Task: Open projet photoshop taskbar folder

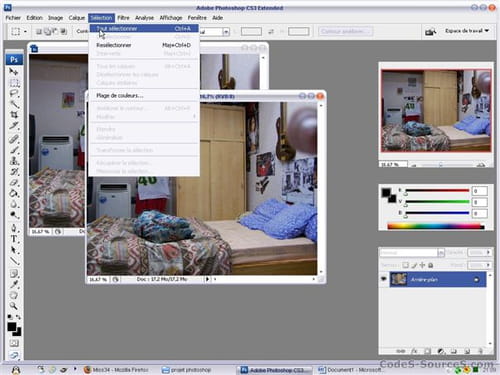Action: [187, 370]
